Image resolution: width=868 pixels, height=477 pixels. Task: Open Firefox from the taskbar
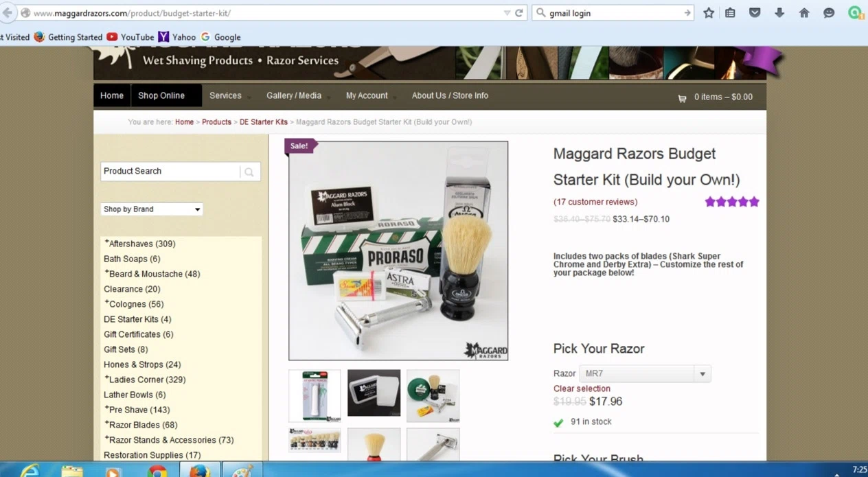tap(200, 471)
